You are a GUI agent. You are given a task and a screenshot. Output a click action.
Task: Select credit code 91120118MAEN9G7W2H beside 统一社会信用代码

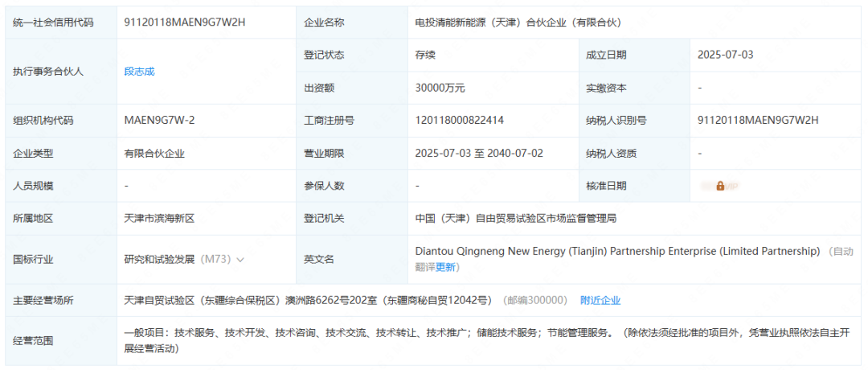tap(184, 23)
